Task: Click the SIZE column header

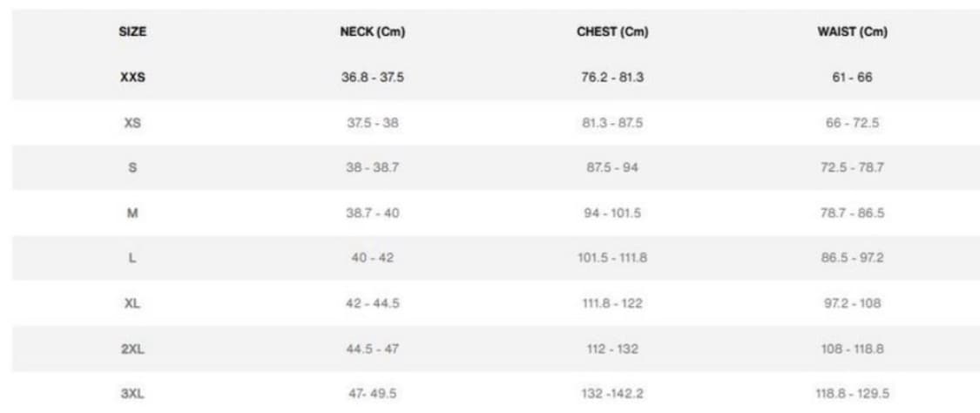Action: tap(132, 32)
